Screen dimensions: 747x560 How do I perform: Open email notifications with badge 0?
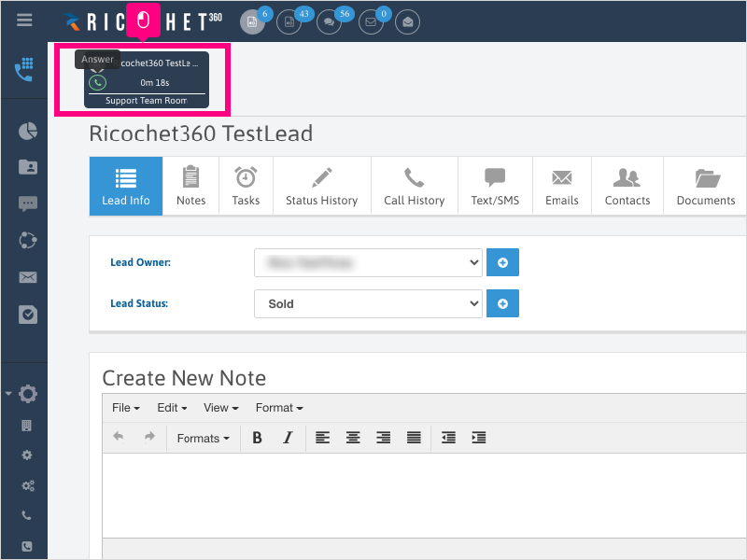coord(371,21)
